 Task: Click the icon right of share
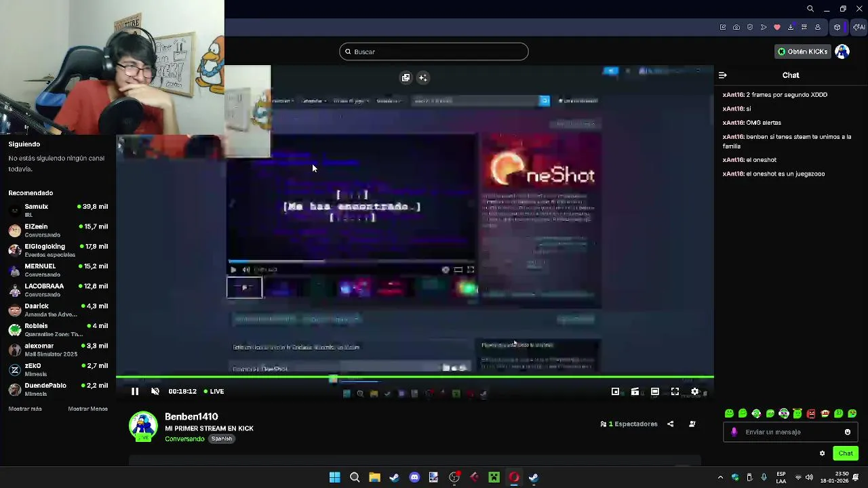click(x=692, y=424)
